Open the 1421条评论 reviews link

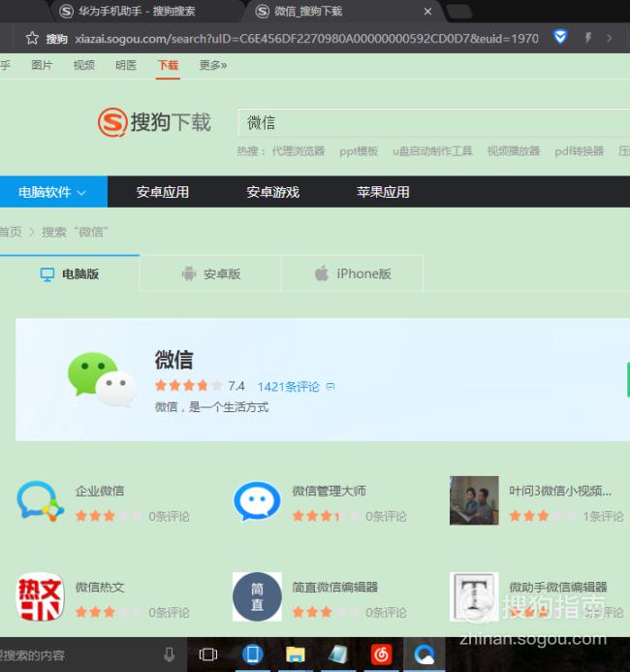click(x=288, y=387)
